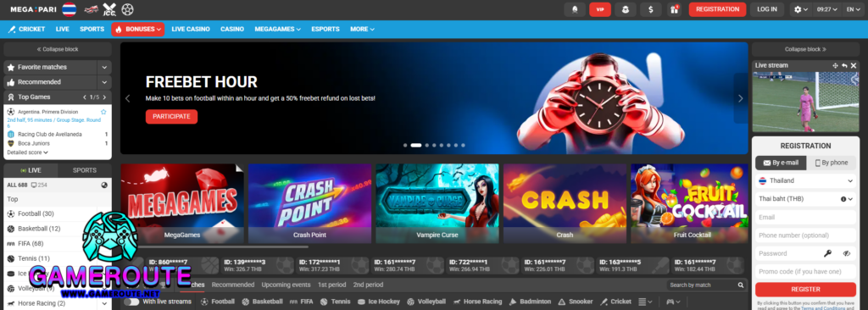Open the more sports list dropdown
Viewport: 868px width, 310px height.
[x=645, y=302]
